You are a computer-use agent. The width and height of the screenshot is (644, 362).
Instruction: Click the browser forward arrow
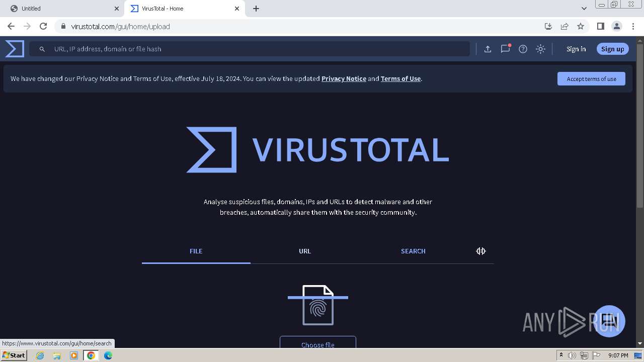[27, 26]
